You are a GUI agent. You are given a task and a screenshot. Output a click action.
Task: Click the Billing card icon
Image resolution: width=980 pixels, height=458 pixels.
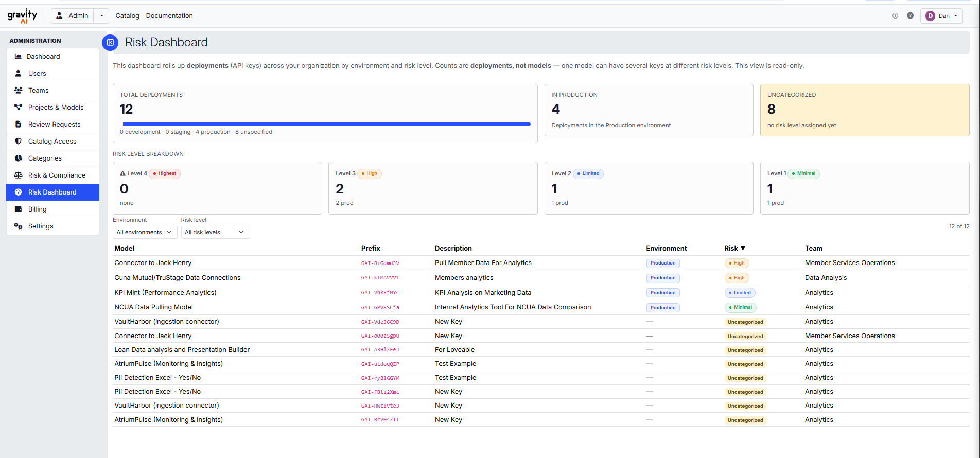coord(18,209)
